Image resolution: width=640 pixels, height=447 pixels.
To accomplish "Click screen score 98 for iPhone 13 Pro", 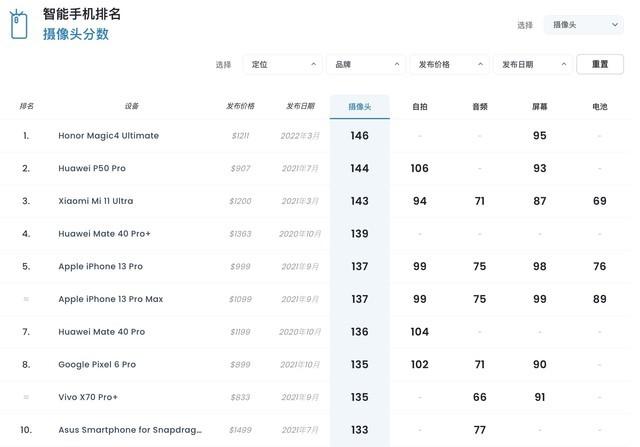I will point(540,266).
